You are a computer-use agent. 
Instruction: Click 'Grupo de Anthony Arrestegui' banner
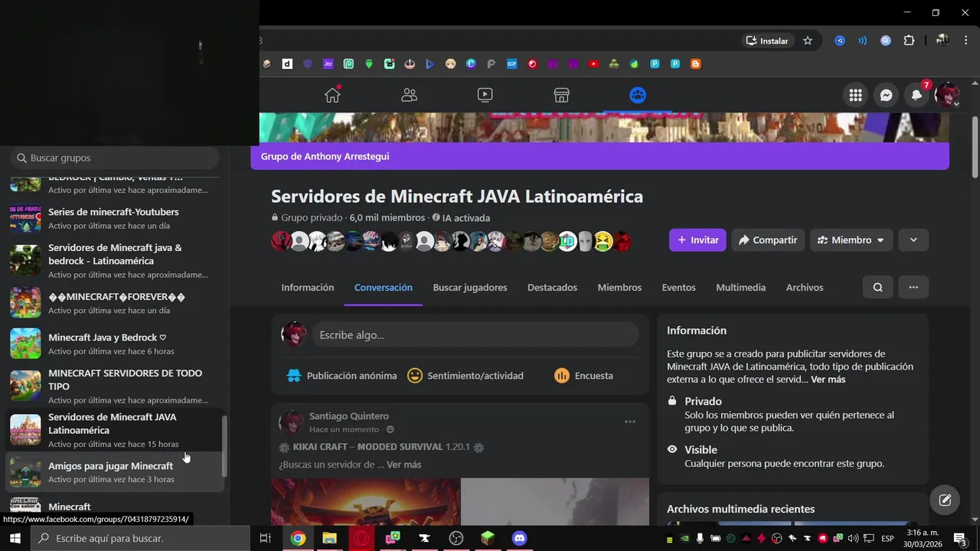click(x=325, y=156)
